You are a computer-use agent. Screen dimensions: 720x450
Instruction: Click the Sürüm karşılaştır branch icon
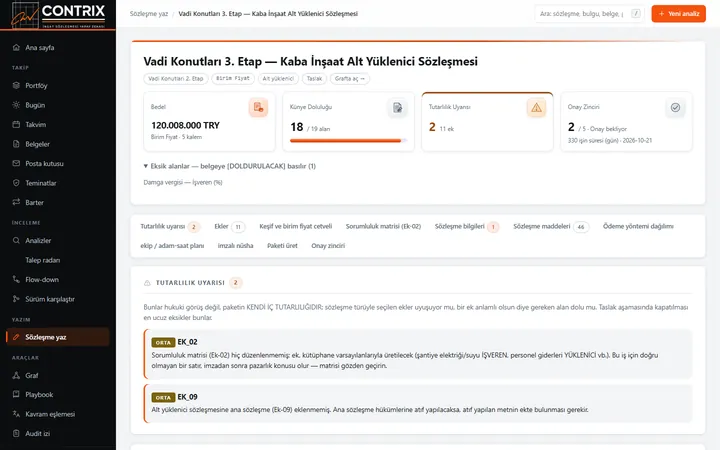point(16,299)
